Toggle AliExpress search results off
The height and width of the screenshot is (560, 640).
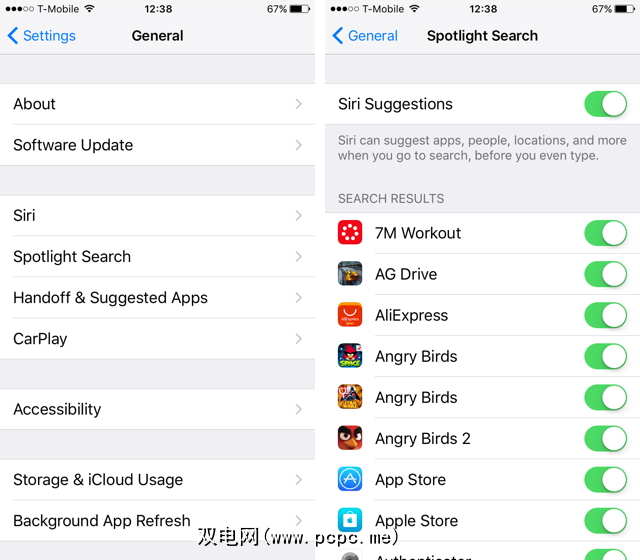[606, 315]
